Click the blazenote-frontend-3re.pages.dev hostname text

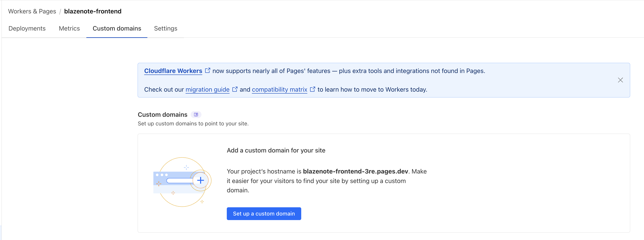point(355,171)
